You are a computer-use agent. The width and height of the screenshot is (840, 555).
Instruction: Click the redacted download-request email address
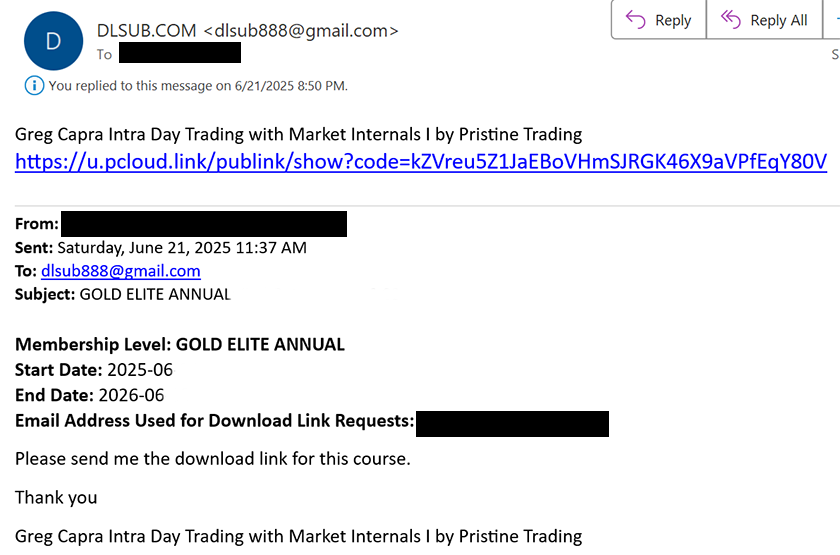click(512, 424)
